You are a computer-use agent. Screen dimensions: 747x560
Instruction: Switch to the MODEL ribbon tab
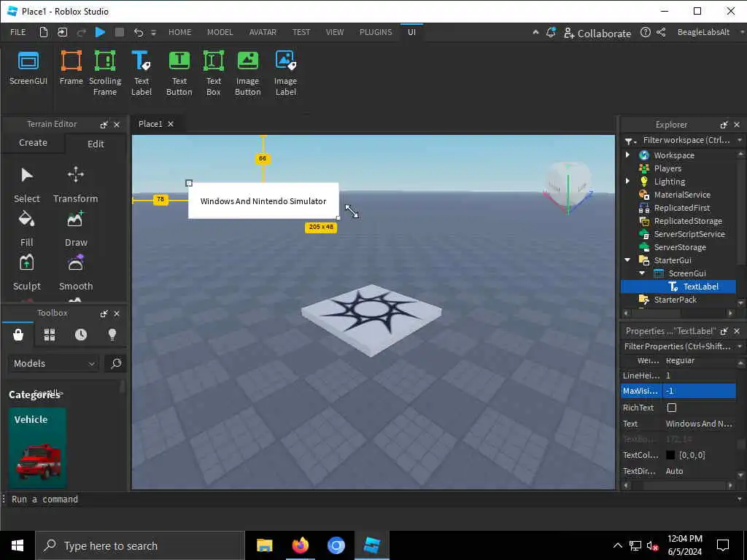pyautogui.click(x=220, y=32)
